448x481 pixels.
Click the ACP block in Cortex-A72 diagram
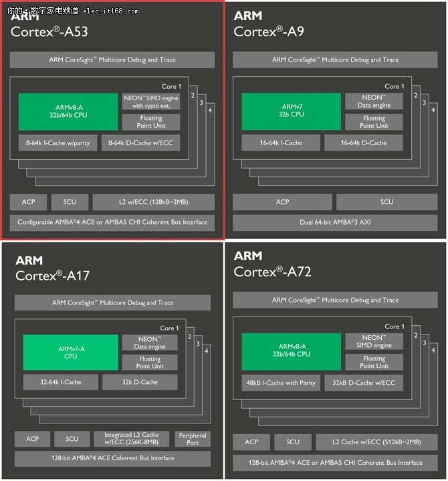tap(251, 442)
